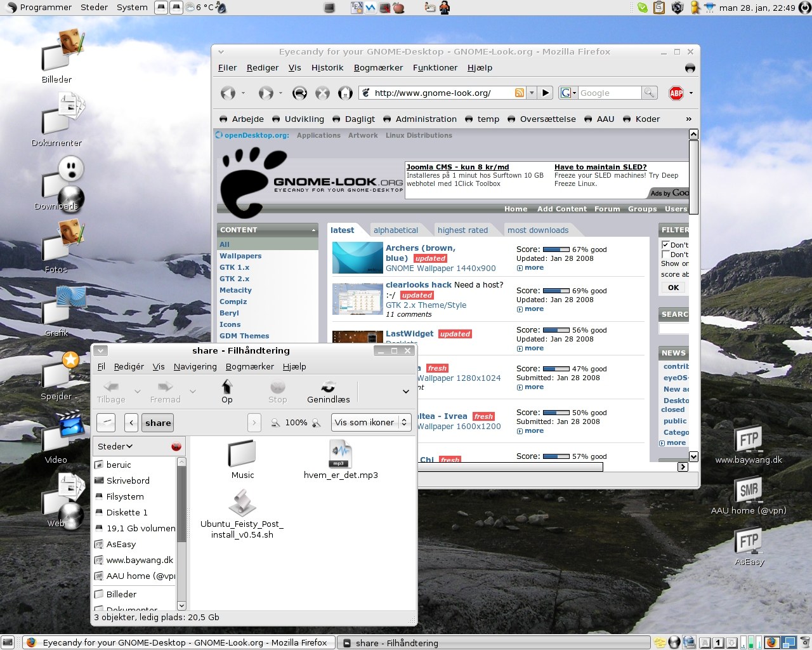Click the Firefox home icon

[x=345, y=93]
